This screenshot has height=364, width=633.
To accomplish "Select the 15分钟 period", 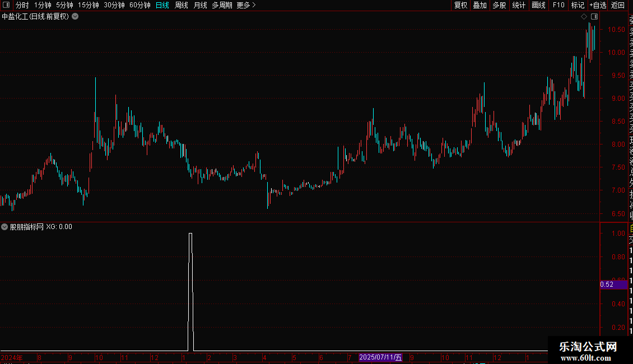I will (x=89, y=5).
